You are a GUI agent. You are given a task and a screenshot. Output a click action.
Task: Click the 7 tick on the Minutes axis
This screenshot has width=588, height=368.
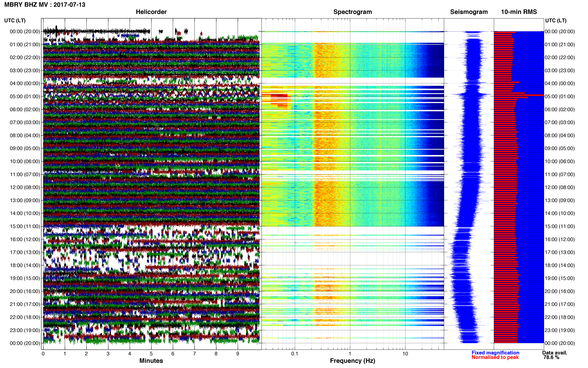195,354
